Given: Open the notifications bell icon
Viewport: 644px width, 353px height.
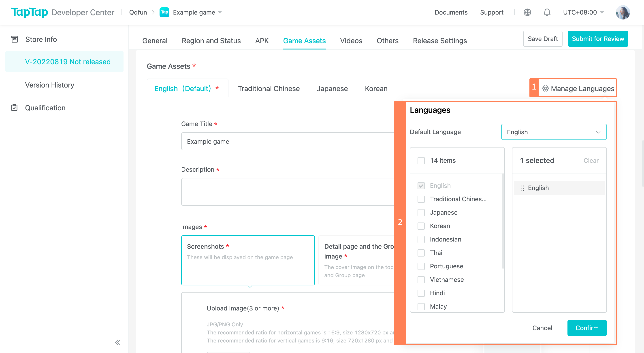Looking at the screenshot, I should click(x=547, y=12).
